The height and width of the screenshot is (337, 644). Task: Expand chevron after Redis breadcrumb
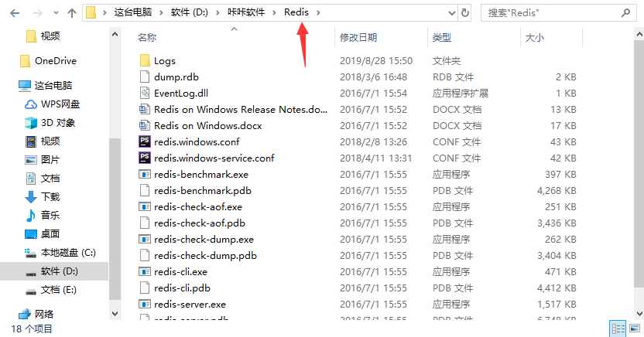[318, 12]
